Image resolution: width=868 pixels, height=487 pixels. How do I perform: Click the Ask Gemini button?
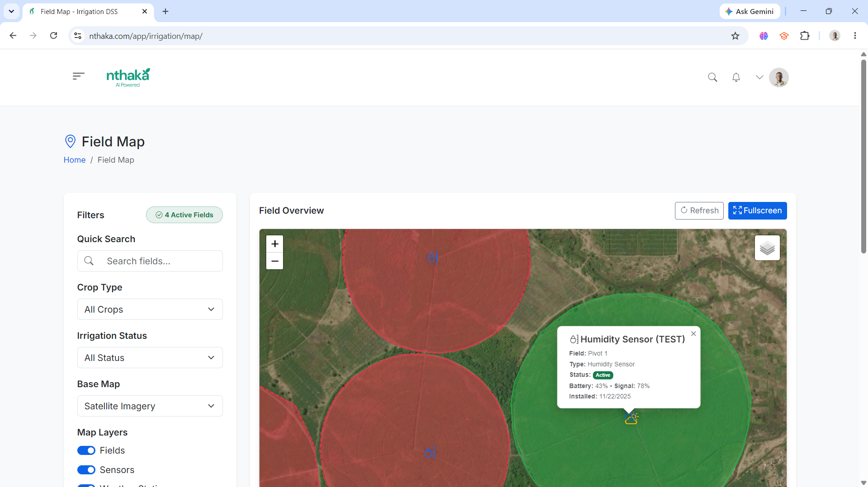click(x=750, y=11)
